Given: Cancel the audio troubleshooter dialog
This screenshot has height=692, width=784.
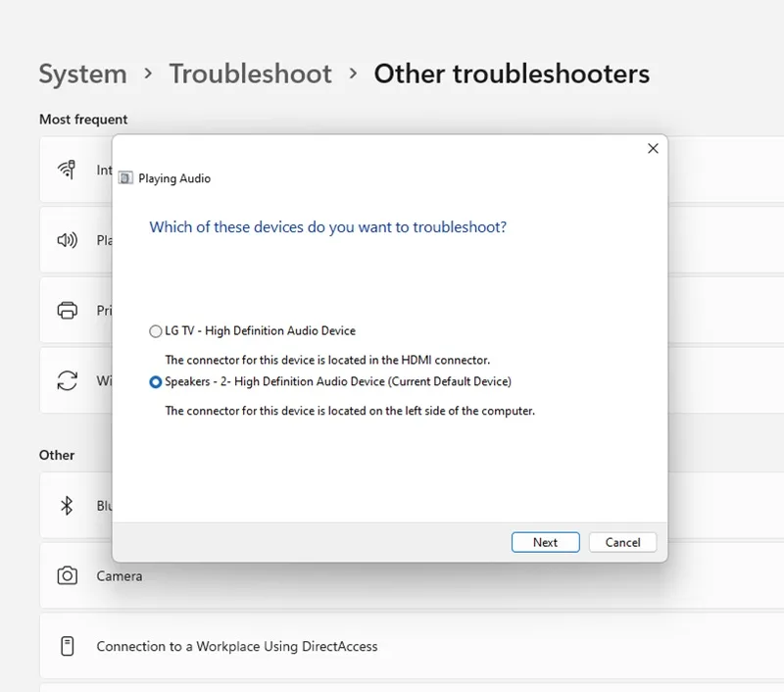Looking at the screenshot, I should pyautogui.click(x=622, y=542).
